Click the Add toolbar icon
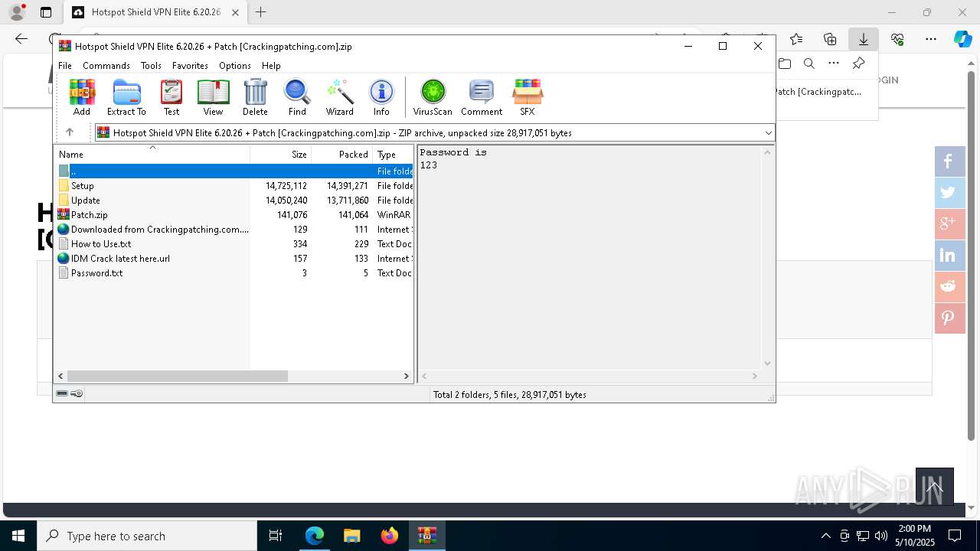The width and height of the screenshot is (980, 551). click(82, 97)
